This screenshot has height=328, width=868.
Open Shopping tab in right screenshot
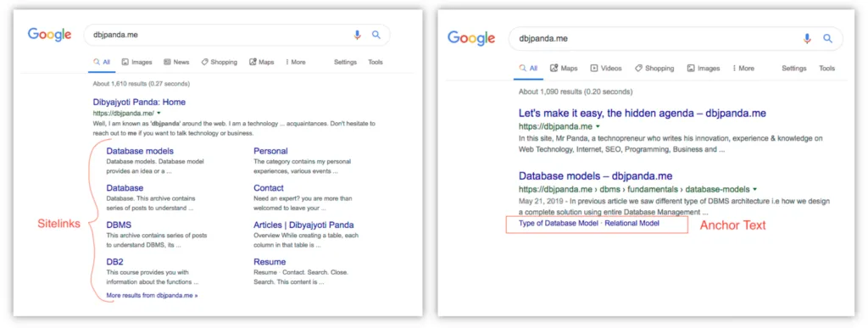[654, 68]
